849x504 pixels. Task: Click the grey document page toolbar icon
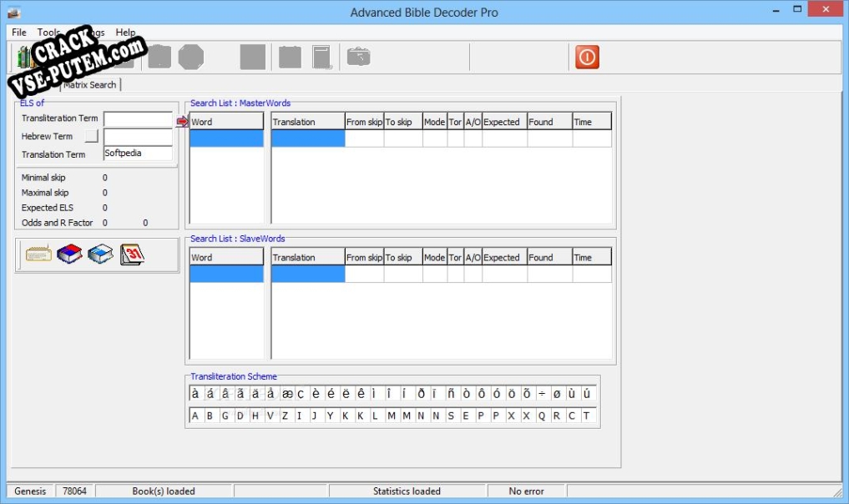point(321,57)
